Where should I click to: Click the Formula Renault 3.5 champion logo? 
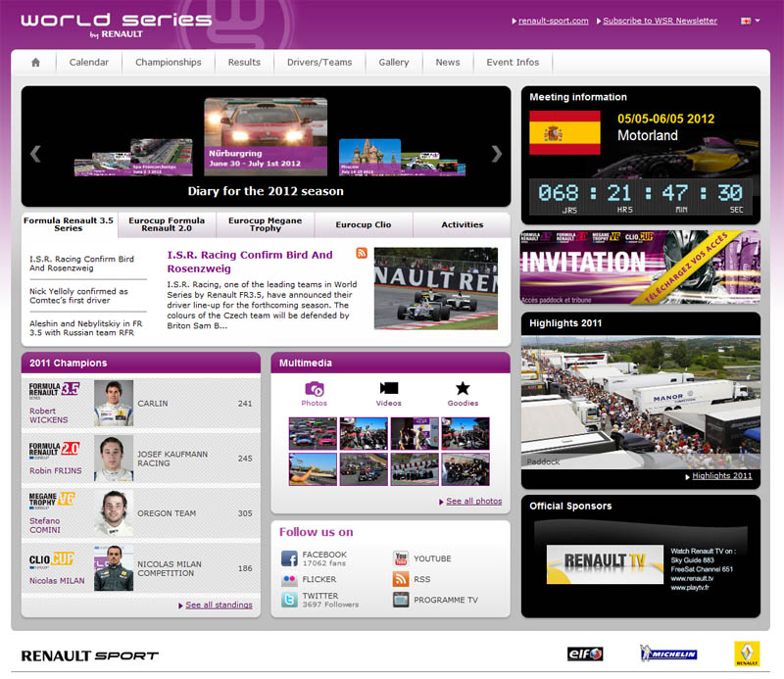point(54,391)
